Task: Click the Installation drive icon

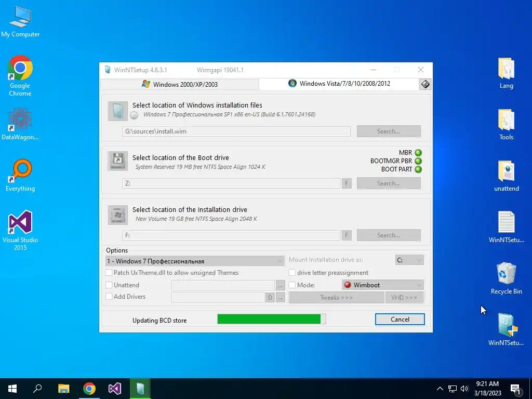Action: [x=118, y=215]
